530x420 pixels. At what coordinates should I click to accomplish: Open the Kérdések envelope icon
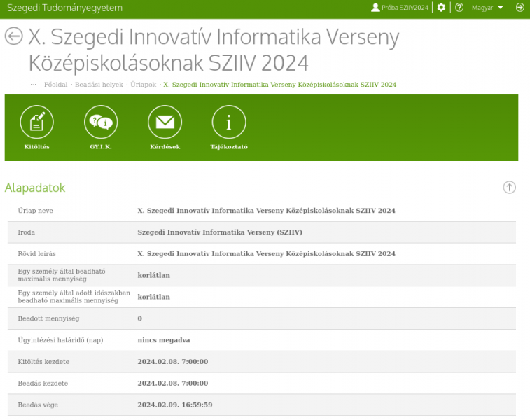tap(165, 122)
